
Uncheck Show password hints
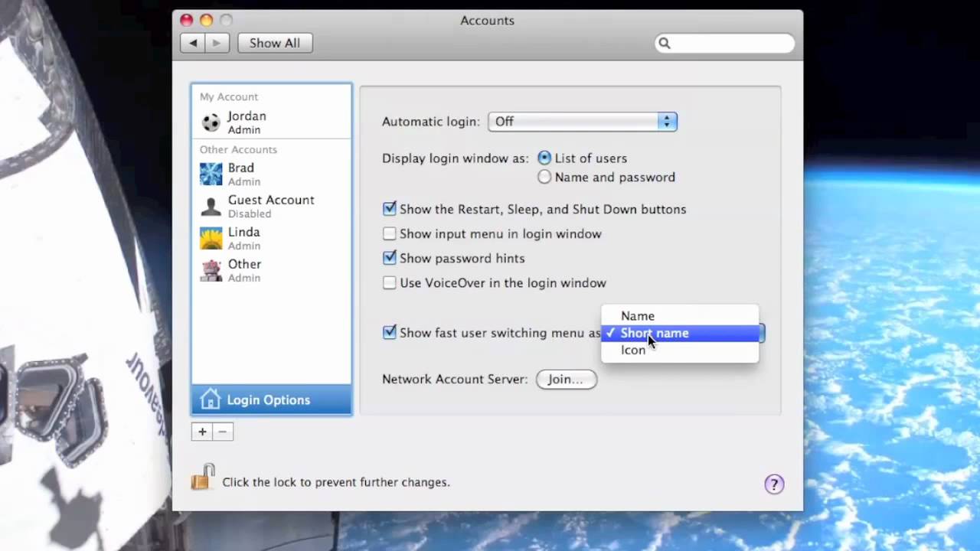coord(390,258)
